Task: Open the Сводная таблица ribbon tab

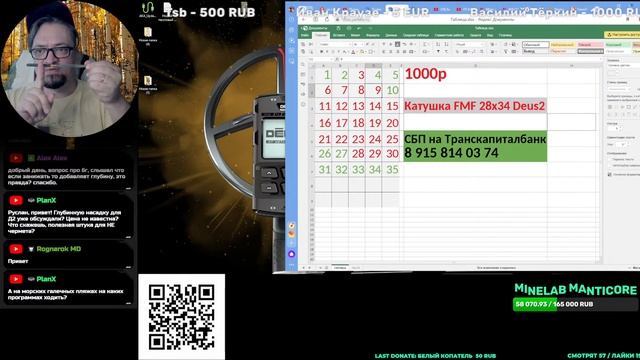Action: pyautogui.click(x=416, y=36)
